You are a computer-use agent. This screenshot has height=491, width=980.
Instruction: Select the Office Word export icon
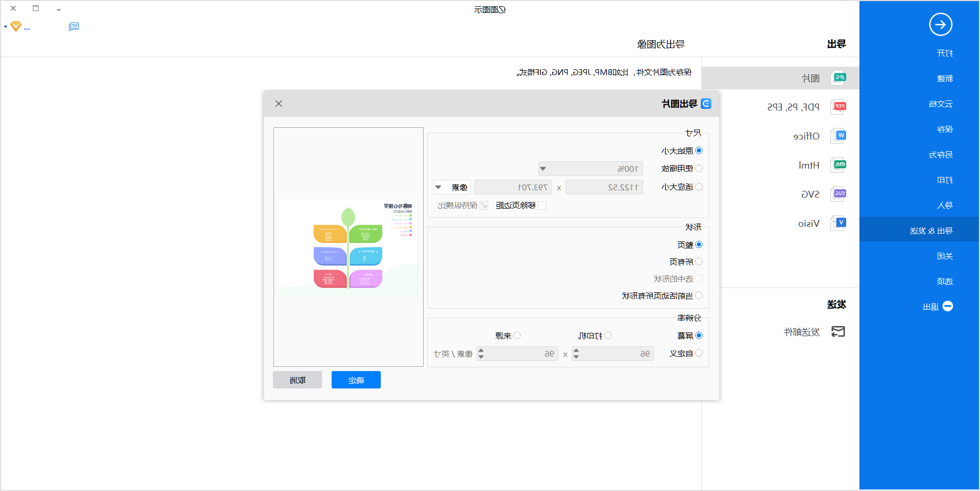(x=838, y=136)
